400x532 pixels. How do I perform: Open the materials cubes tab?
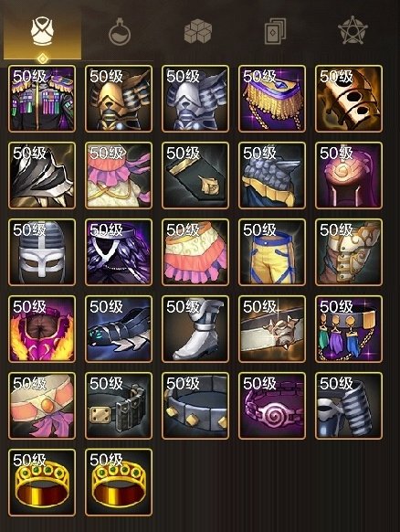[198, 32]
